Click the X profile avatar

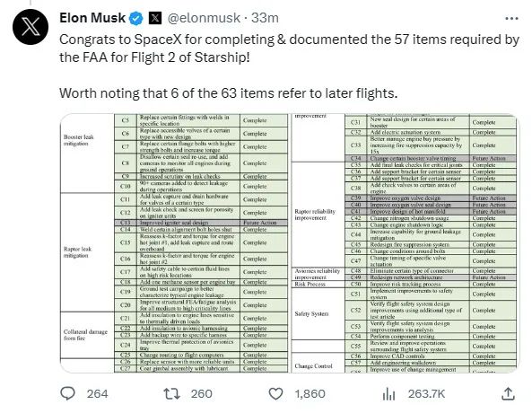click(x=31, y=27)
